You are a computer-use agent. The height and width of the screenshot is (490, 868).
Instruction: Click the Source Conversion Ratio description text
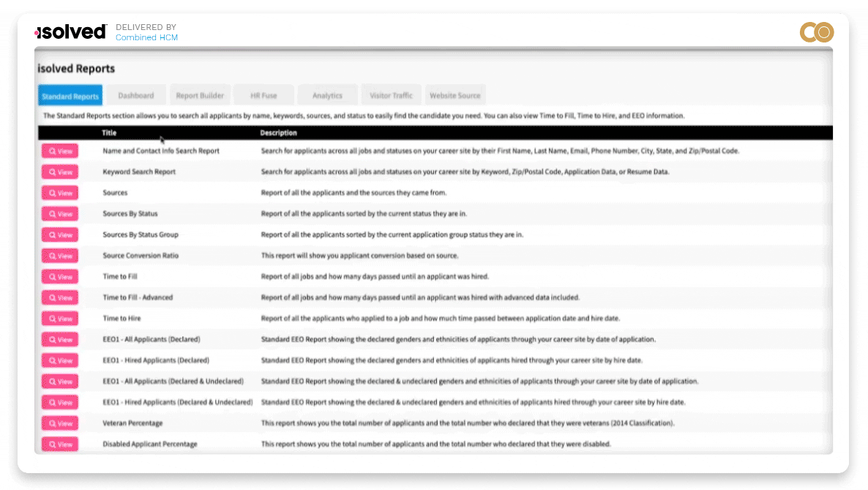pos(360,256)
